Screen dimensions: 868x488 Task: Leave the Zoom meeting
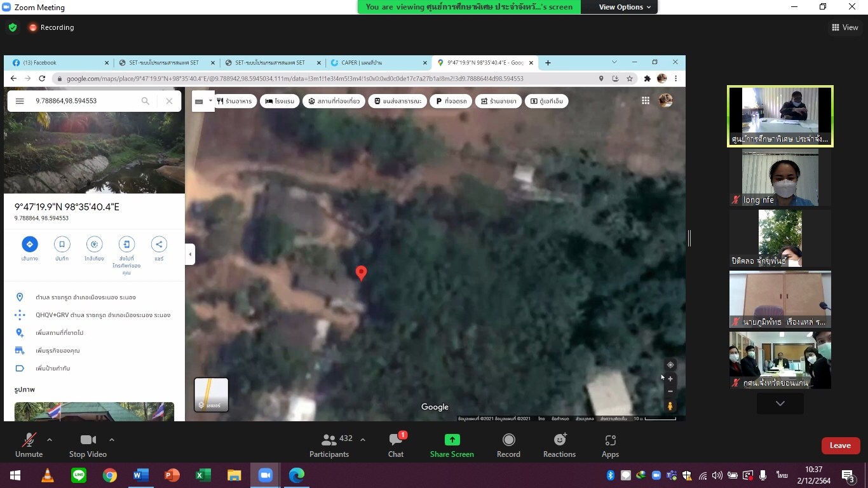tap(840, 445)
